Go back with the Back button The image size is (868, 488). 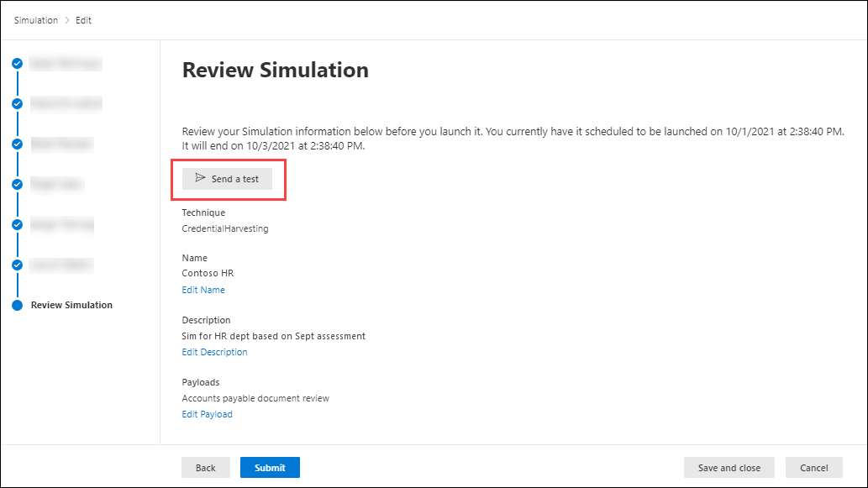[205, 468]
